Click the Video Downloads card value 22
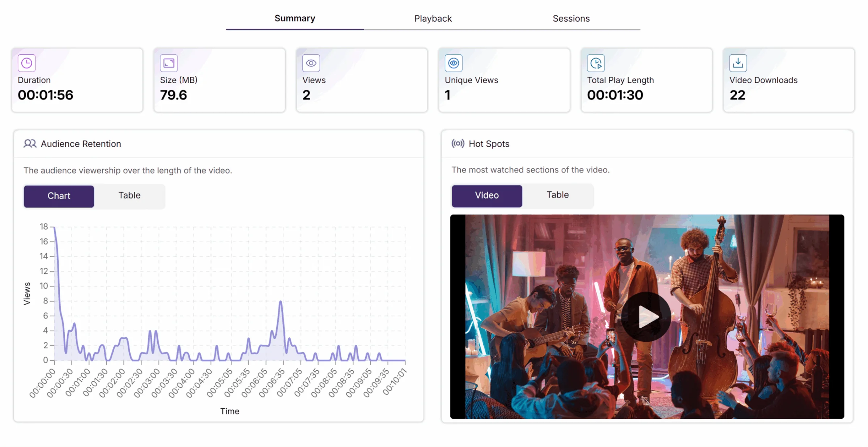 737,95
